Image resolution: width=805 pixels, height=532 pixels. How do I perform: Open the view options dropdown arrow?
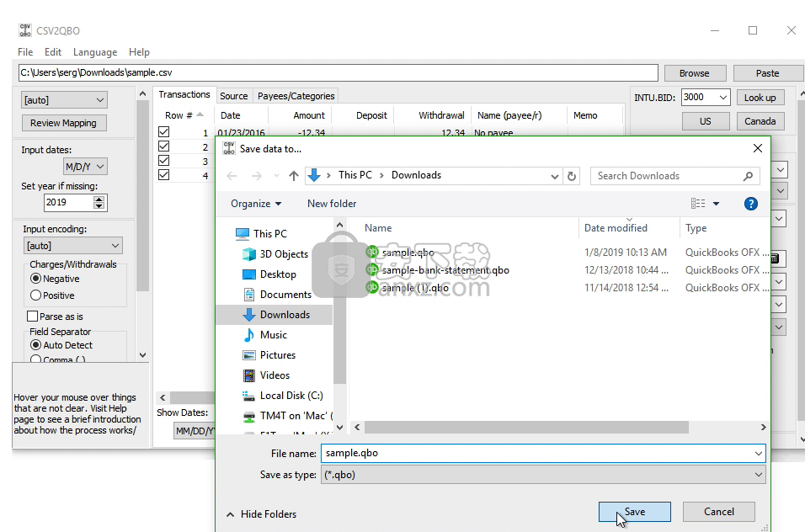pyautogui.click(x=717, y=204)
